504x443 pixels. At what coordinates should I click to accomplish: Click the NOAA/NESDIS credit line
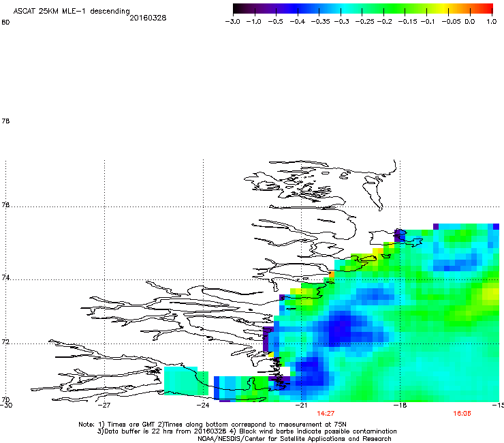tap(294, 439)
